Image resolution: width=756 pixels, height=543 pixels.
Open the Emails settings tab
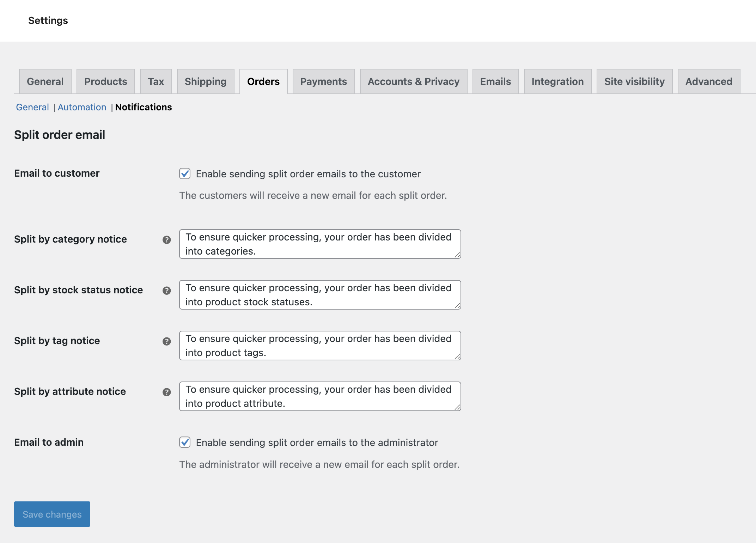pyautogui.click(x=495, y=81)
